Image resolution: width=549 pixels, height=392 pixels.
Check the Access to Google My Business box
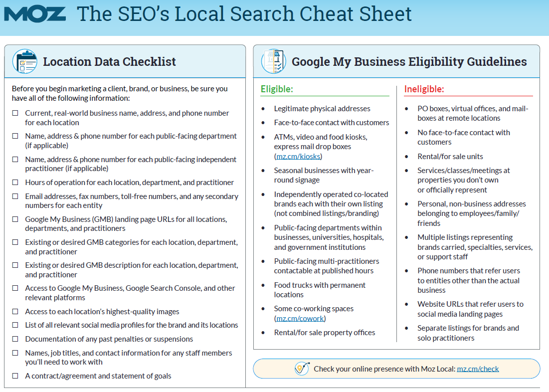coord(15,288)
